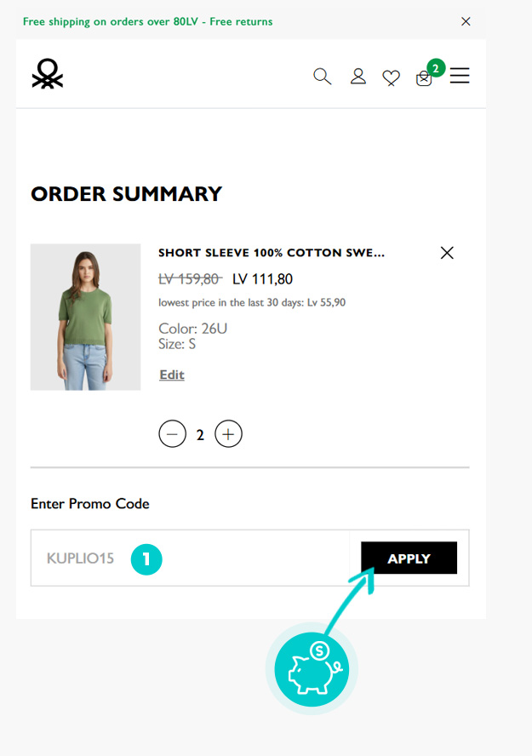Decrease quantity with the minus button
Viewport: 532px width, 756px height.
pos(172,434)
